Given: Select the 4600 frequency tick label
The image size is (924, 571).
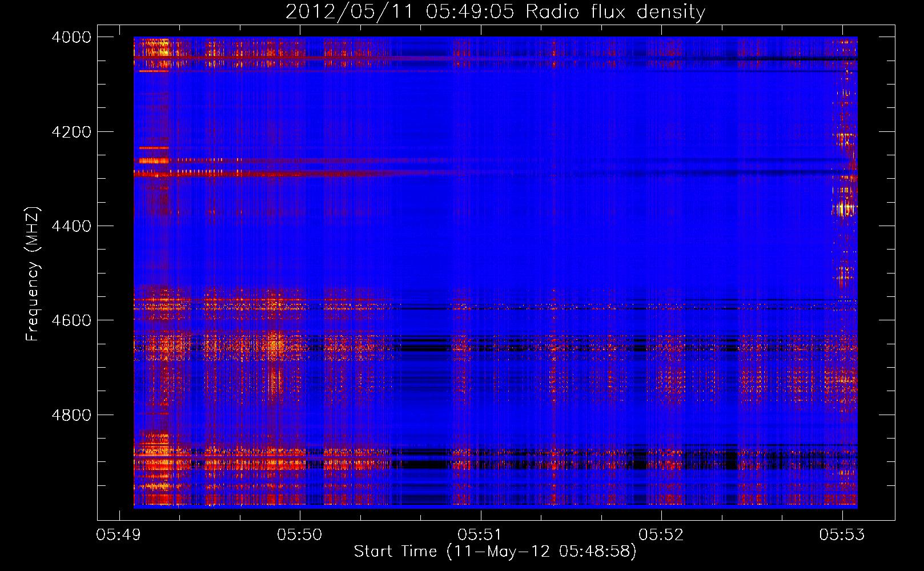Looking at the screenshot, I should tap(71, 320).
